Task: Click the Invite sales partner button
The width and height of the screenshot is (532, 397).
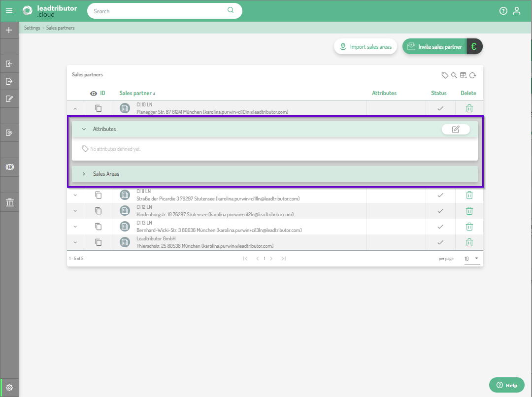Action: coord(434,47)
